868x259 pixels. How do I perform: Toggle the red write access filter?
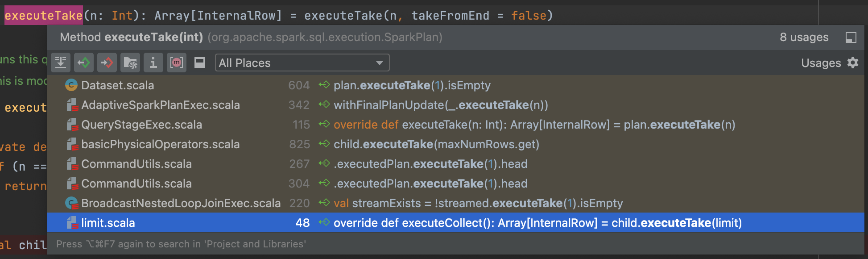pos(107,63)
